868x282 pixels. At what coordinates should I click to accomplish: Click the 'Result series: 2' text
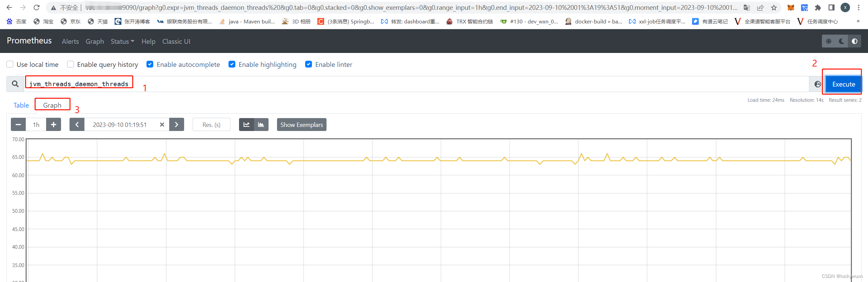[x=845, y=100]
